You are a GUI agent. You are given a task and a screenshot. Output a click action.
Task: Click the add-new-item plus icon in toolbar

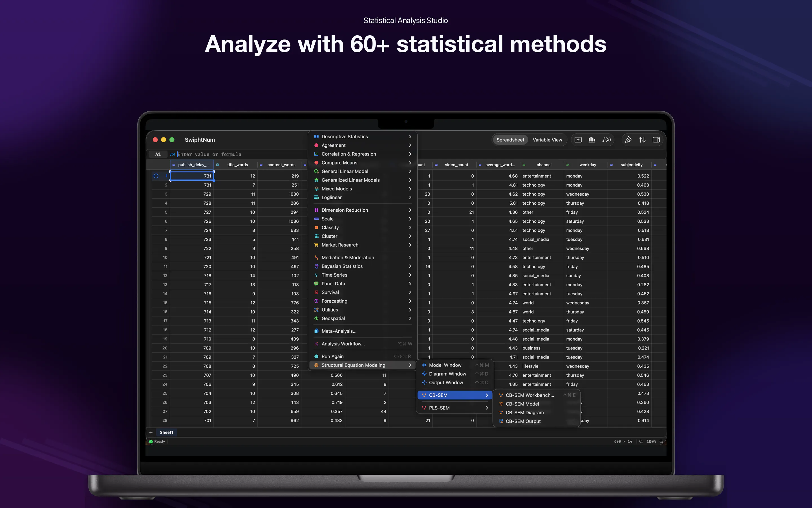[x=578, y=140]
